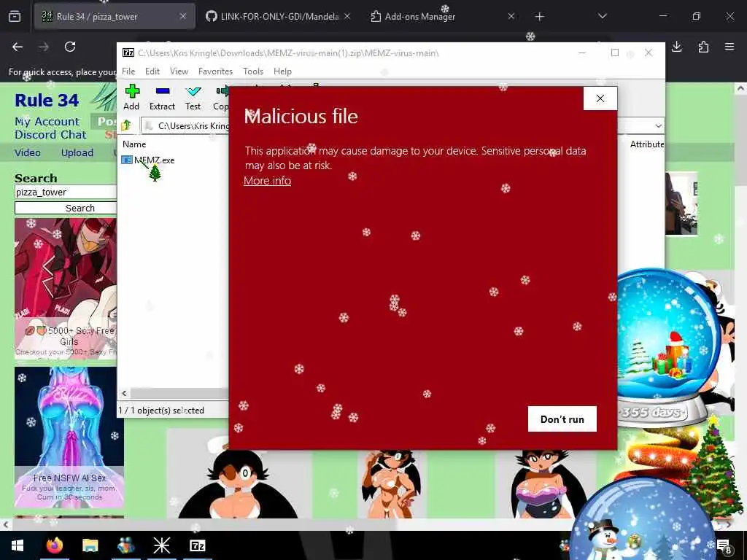The image size is (747, 560).
Task: Click the '1 / 1 object(s) selected' status text
Action: click(161, 410)
